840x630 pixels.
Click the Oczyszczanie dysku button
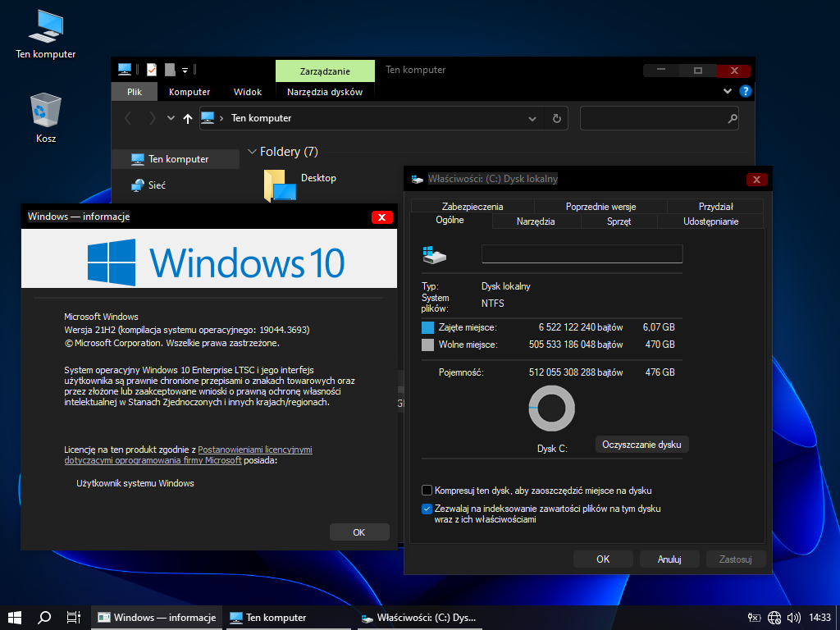[641, 444]
